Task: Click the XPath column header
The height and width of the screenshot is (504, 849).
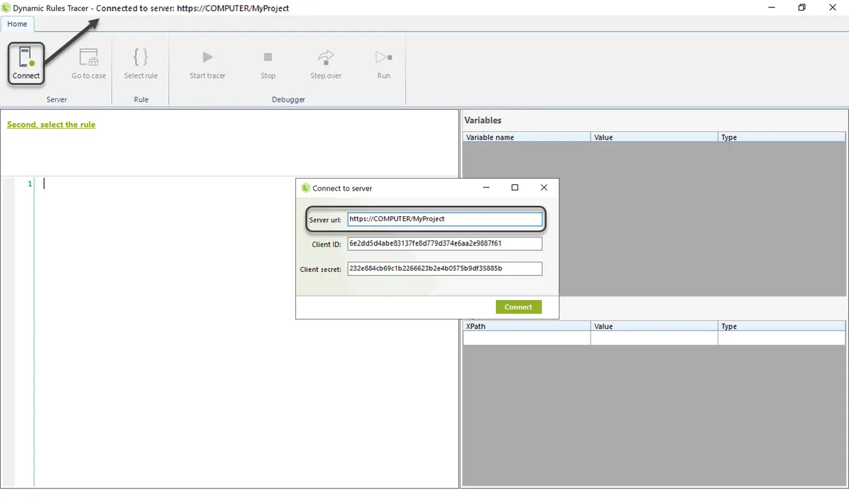Action: click(x=526, y=326)
